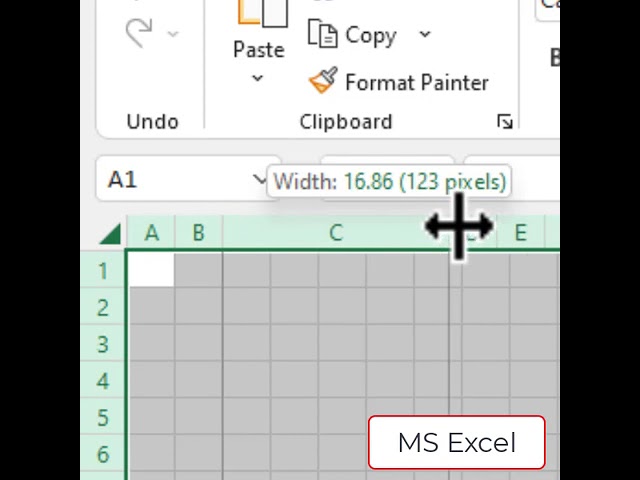Click cell B2
The width and height of the screenshot is (640, 480).
coord(198,307)
